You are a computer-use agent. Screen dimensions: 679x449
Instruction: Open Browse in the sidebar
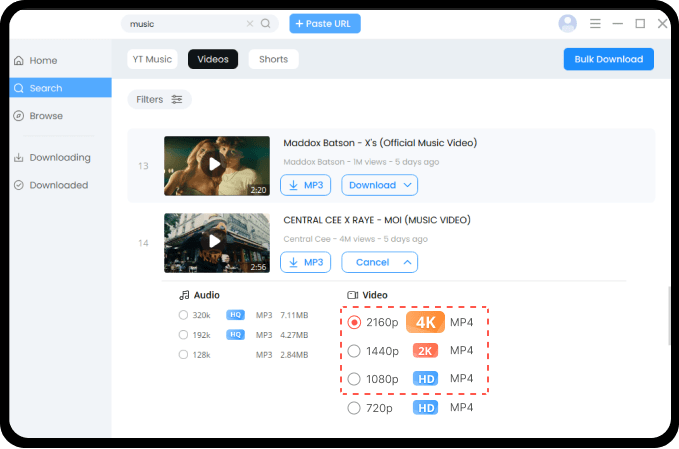(x=46, y=116)
